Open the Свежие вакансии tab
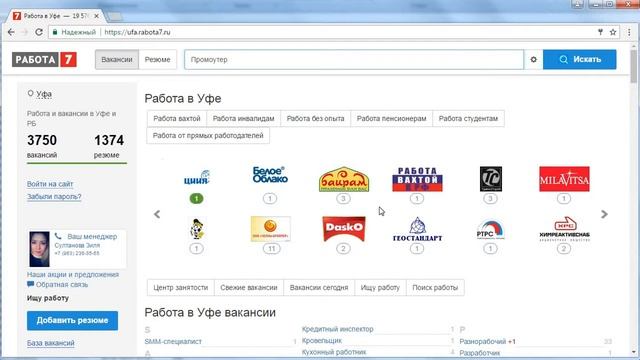This screenshot has width=640, height=360. point(249,287)
